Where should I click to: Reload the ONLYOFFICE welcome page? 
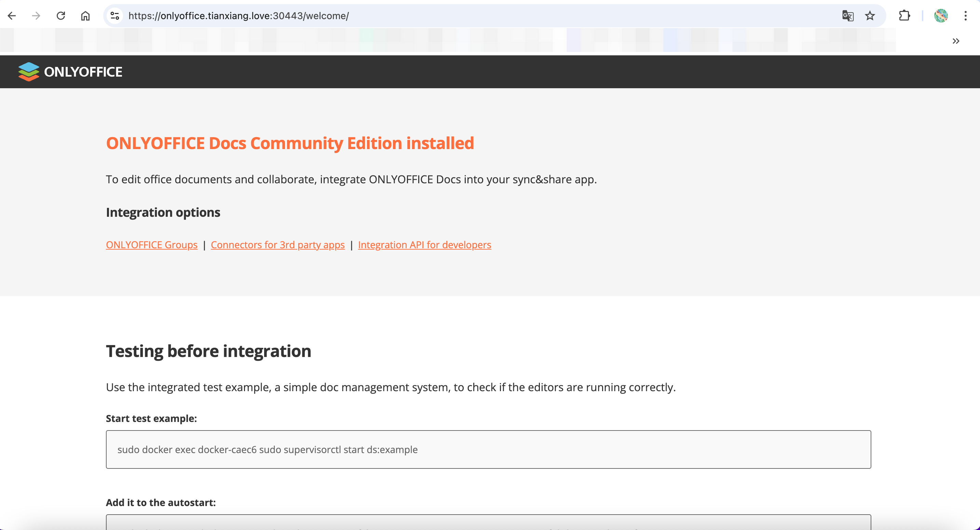61,16
